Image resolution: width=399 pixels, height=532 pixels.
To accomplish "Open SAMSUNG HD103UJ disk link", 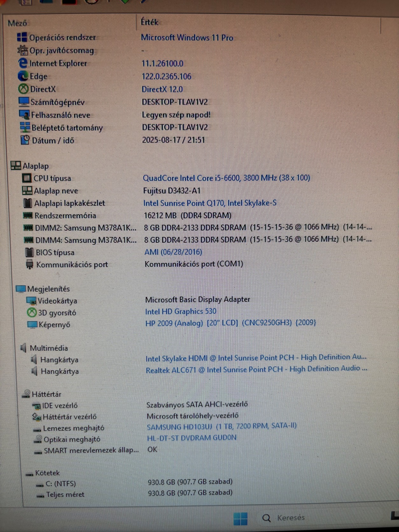I will coord(221,426).
